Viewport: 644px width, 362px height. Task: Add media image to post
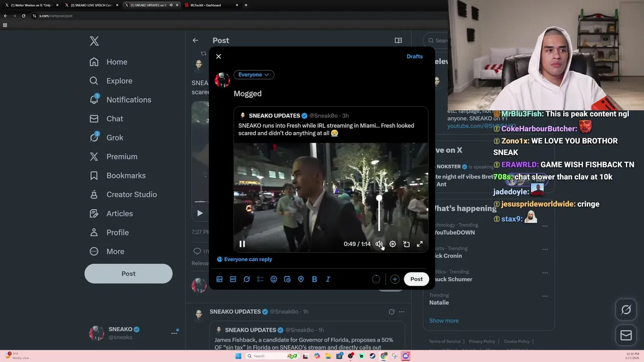(219, 279)
